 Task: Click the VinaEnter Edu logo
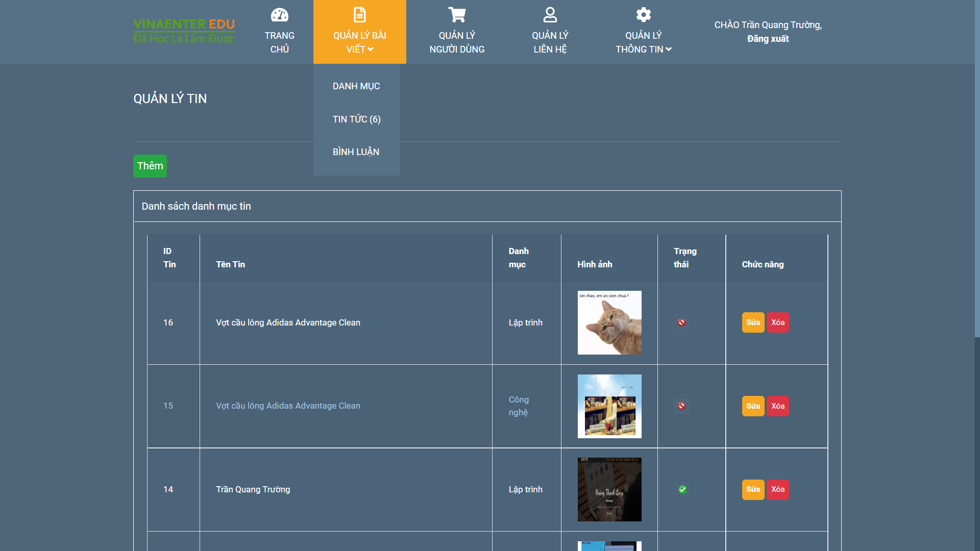pyautogui.click(x=184, y=31)
